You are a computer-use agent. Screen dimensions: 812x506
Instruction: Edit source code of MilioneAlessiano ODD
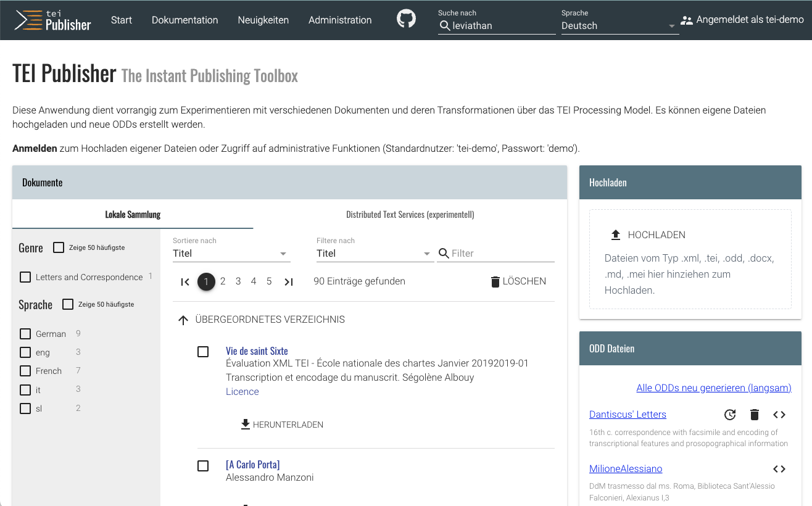[779, 469]
